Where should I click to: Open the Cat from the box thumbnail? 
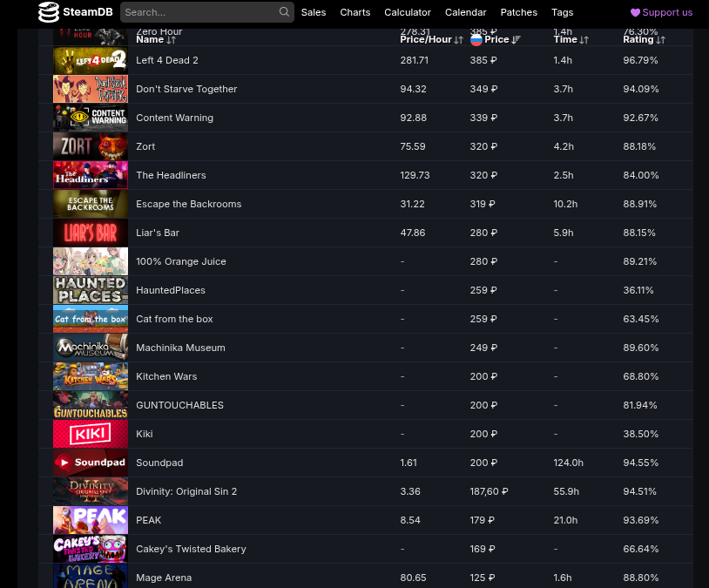coord(91,319)
